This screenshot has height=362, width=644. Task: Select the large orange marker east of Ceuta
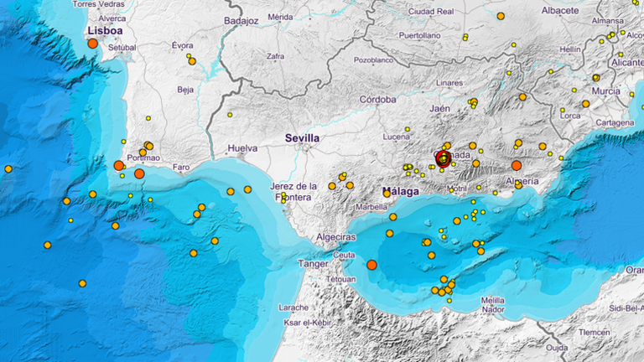click(371, 265)
